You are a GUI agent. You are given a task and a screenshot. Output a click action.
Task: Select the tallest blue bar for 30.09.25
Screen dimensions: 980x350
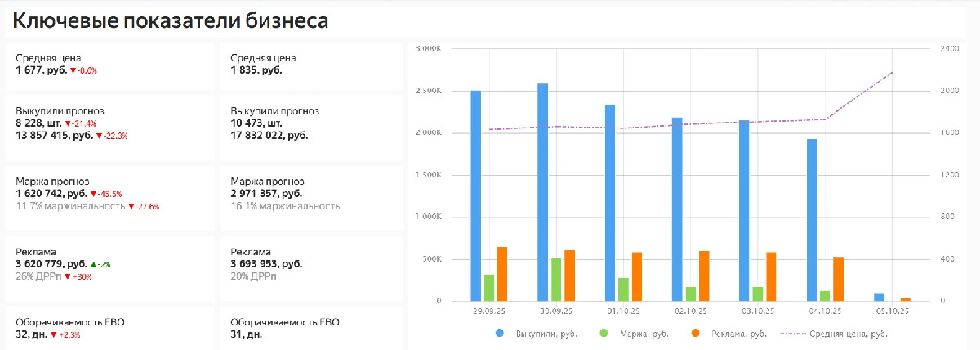point(542,192)
